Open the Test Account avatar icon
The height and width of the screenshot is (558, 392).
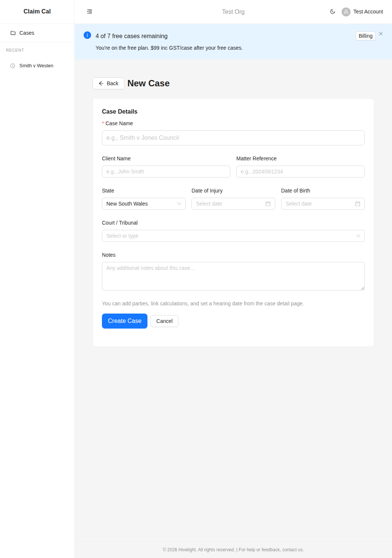[x=346, y=12]
